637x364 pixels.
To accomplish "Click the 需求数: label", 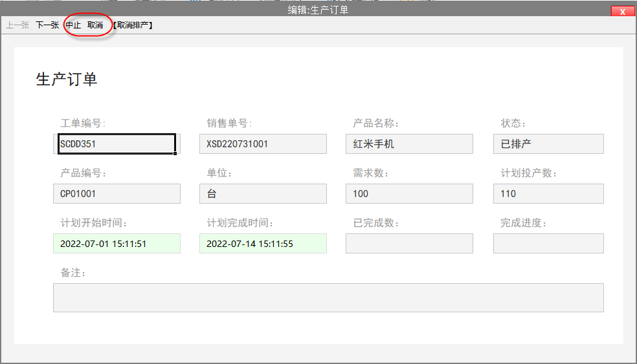I will coord(370,173).
